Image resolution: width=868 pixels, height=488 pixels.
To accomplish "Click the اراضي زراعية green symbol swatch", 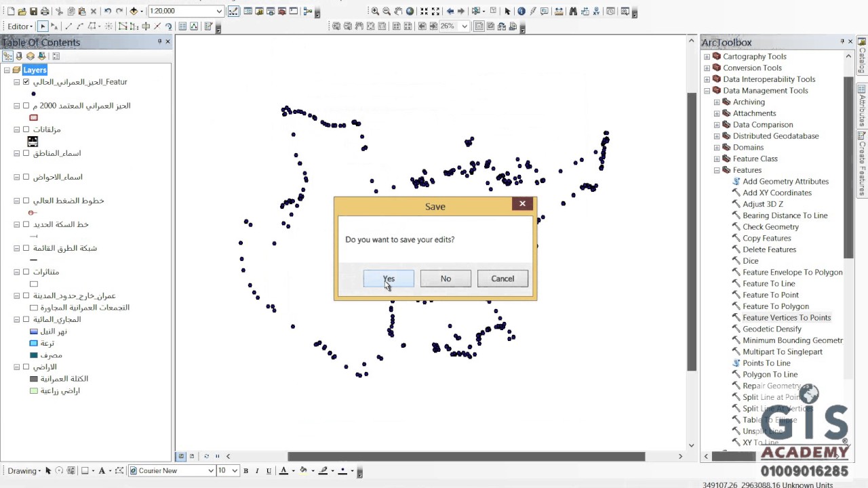I will tap(34, 391).
